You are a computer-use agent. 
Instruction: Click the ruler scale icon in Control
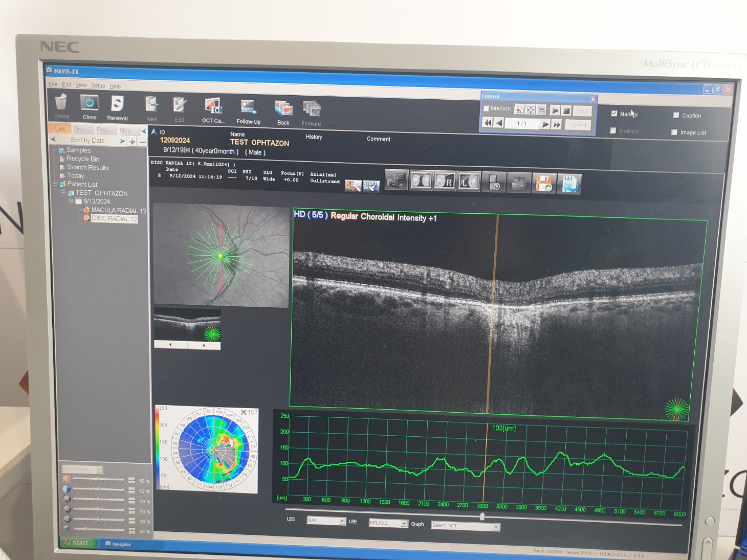(x=542, y=110)
